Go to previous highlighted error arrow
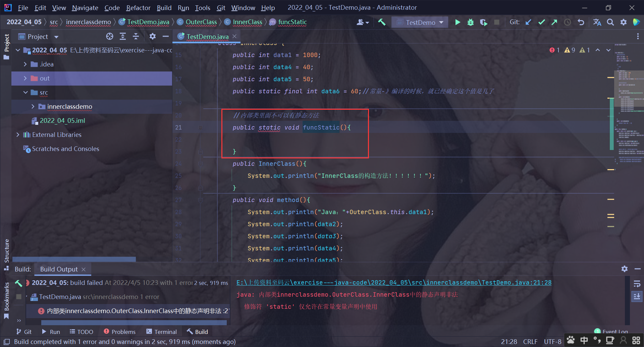This screenshot has height=347, width=644. (598, 50)
